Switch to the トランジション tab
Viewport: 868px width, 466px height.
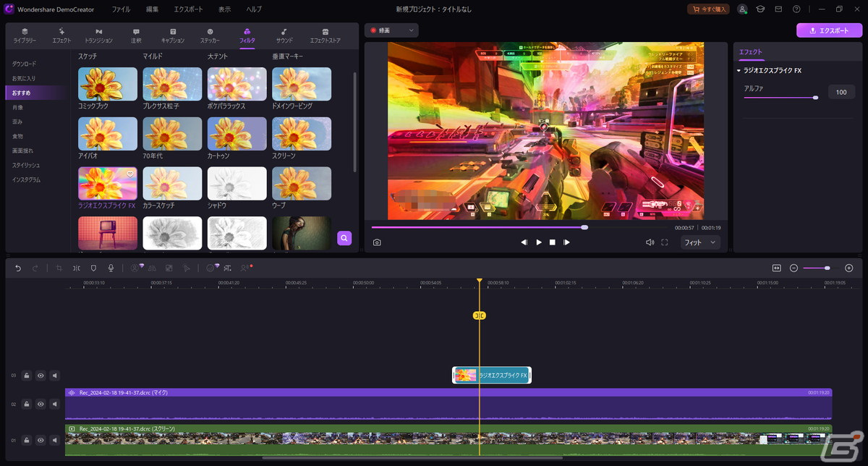[98, 35]
